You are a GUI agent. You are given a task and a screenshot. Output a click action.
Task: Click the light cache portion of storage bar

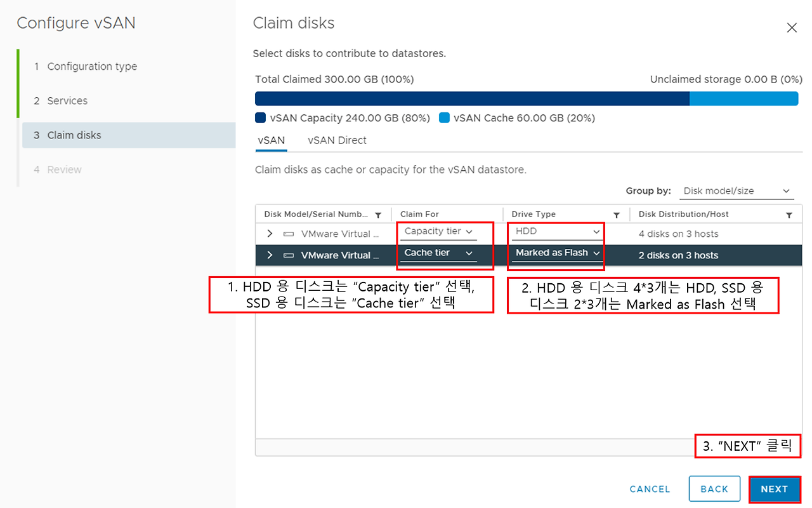(743, 98)
